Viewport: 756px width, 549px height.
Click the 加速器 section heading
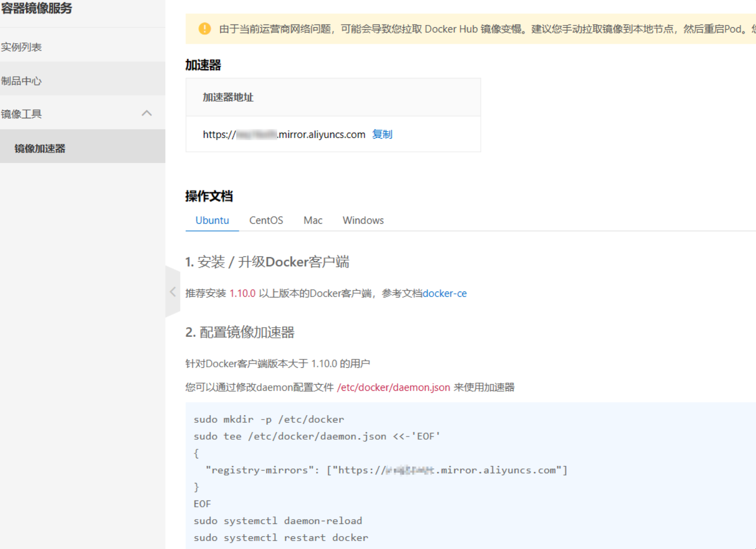pyautogui.click(x=203, y=65)
